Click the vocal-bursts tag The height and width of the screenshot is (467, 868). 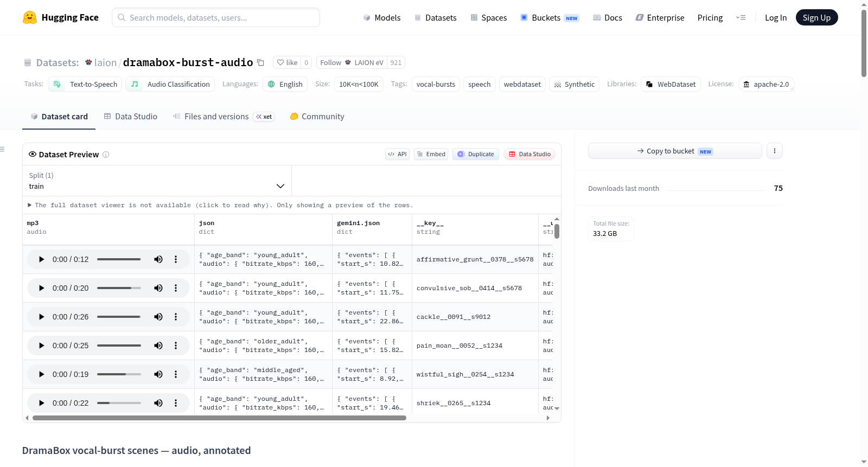pyautogui.click(x=436, y=84)
